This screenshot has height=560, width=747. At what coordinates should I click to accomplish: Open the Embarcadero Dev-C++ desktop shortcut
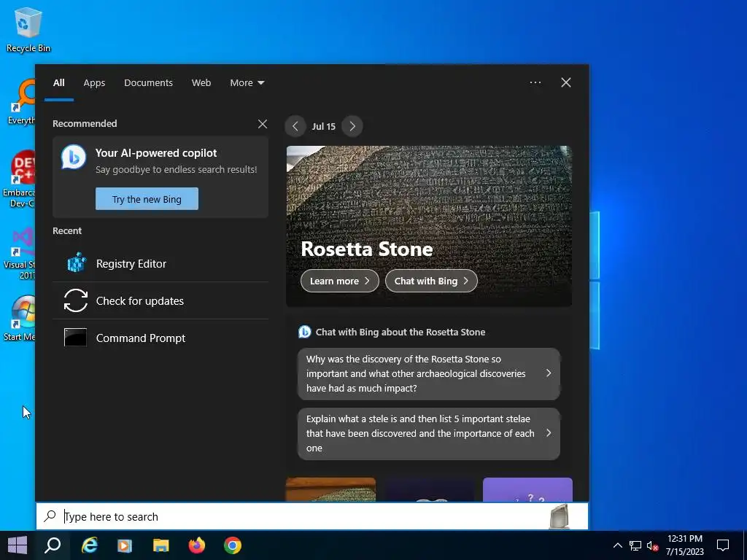coord(19,179)
